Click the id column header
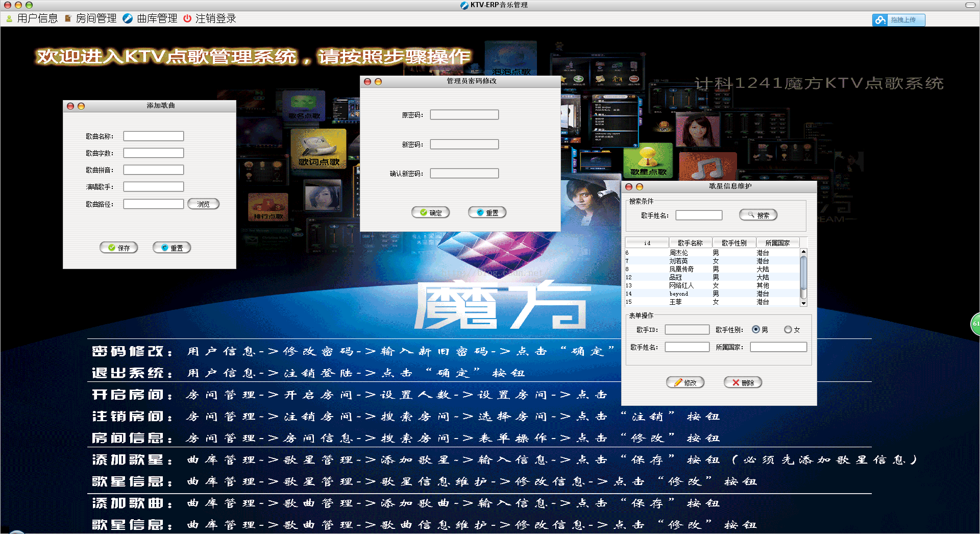The image size is (980, 534). (x=647, y=243)
